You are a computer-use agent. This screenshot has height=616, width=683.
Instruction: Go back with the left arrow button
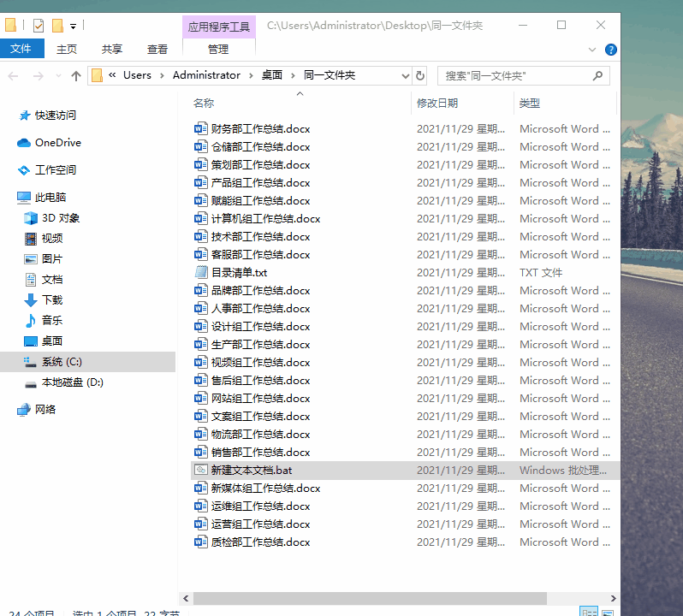[14, 76]
